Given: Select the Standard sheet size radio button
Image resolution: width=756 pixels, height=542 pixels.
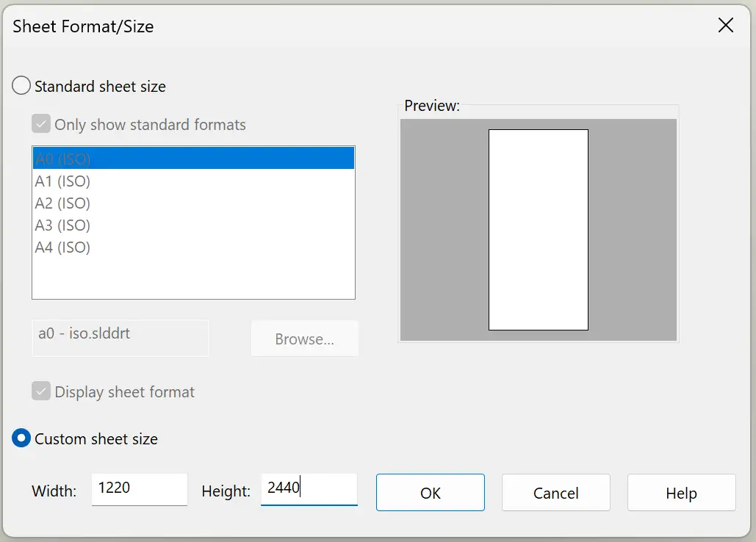Looking at the screenshot, I should [x=22, y=86].
